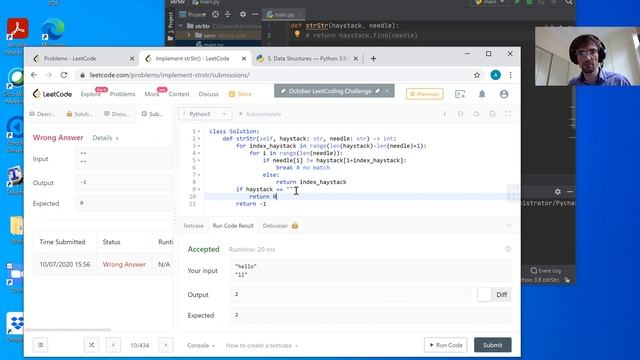Open the Submissions tab
640x360 pixels.
[x=152, y=114]
